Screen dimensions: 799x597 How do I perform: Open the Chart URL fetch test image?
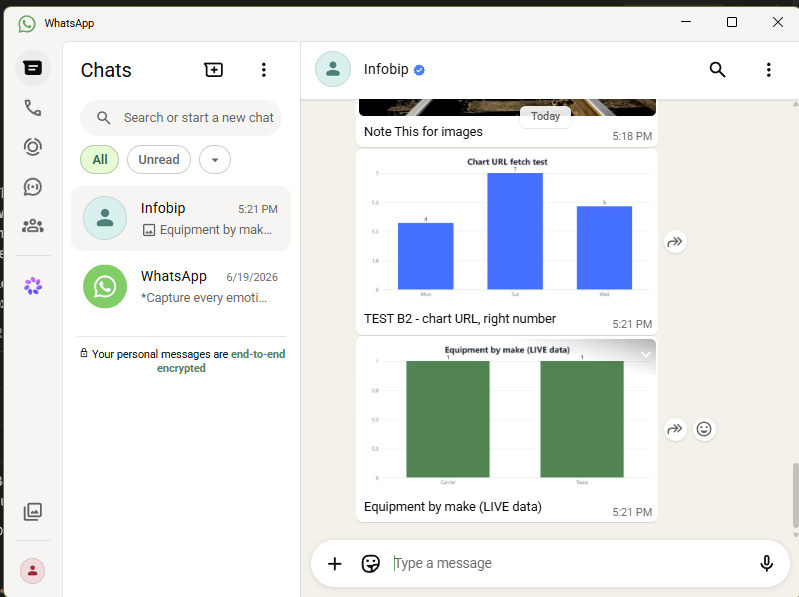(507, 227)
